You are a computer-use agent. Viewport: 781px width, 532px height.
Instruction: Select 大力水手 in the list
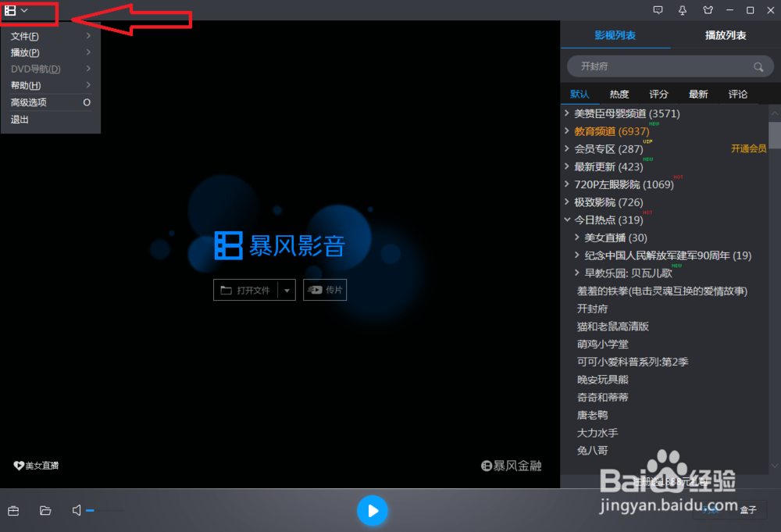point(597,433)
